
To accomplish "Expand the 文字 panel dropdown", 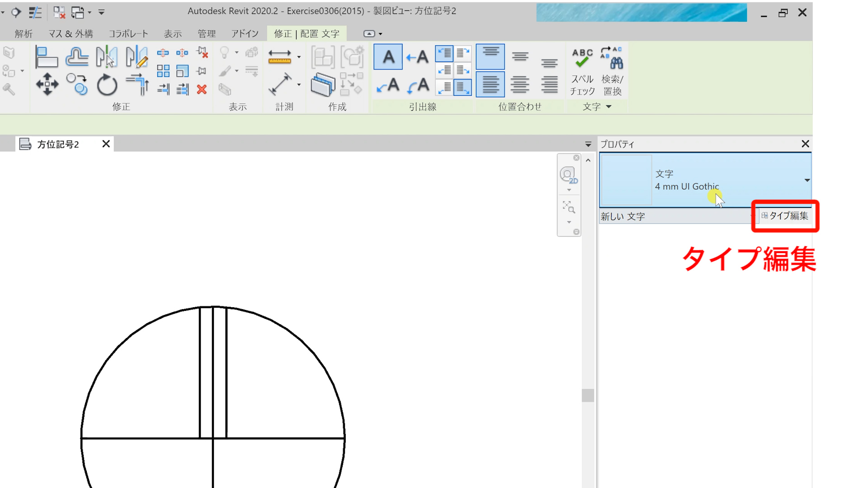I will coord(609,107).
